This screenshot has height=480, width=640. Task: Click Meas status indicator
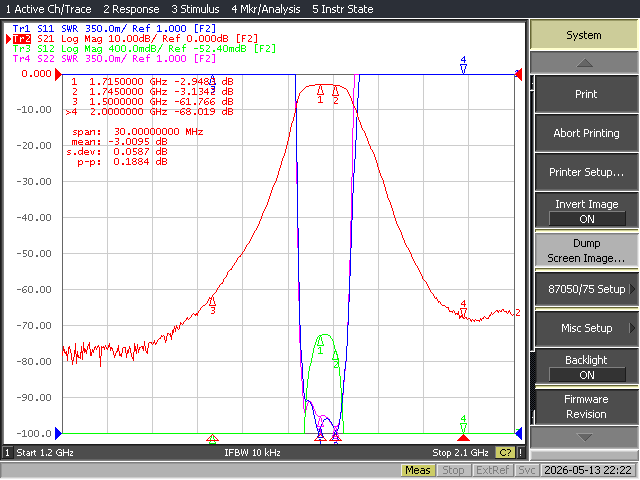pos(418,470)
